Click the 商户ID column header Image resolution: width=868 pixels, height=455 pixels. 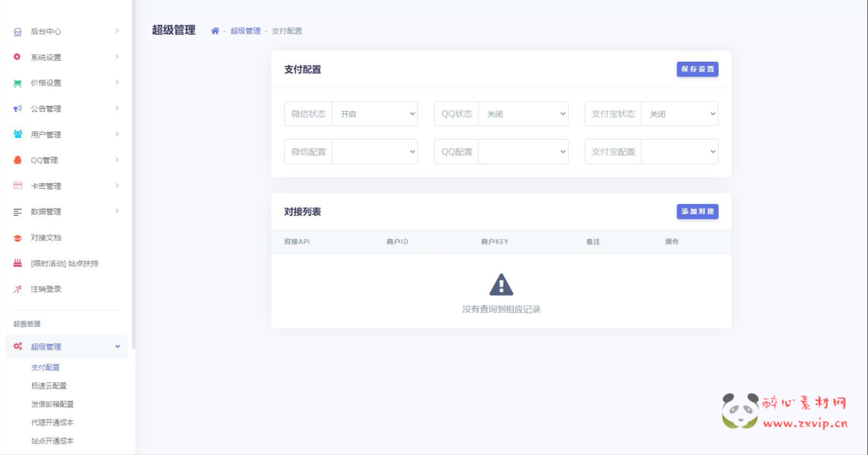pos(398,241)
